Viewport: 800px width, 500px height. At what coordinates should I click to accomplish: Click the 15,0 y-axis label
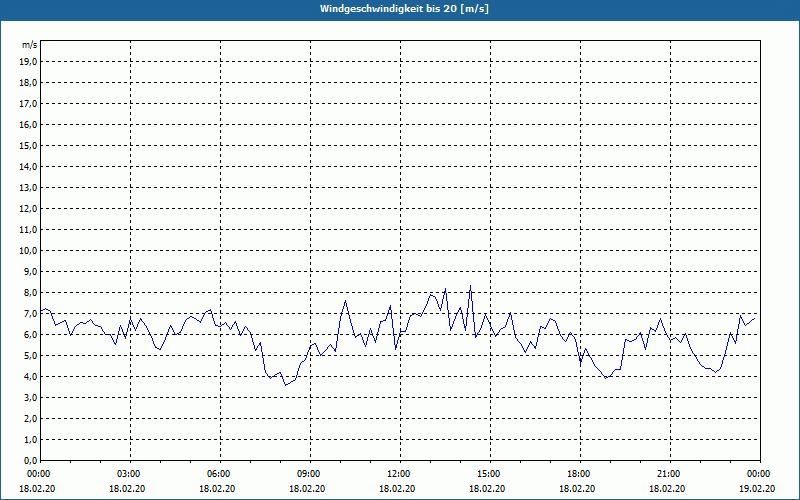click(x=29, y=145)
